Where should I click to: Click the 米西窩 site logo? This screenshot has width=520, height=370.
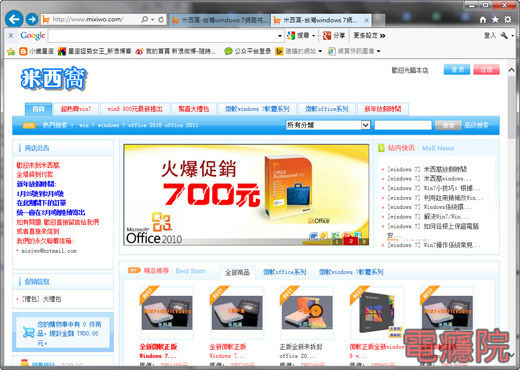coord(53,79)
